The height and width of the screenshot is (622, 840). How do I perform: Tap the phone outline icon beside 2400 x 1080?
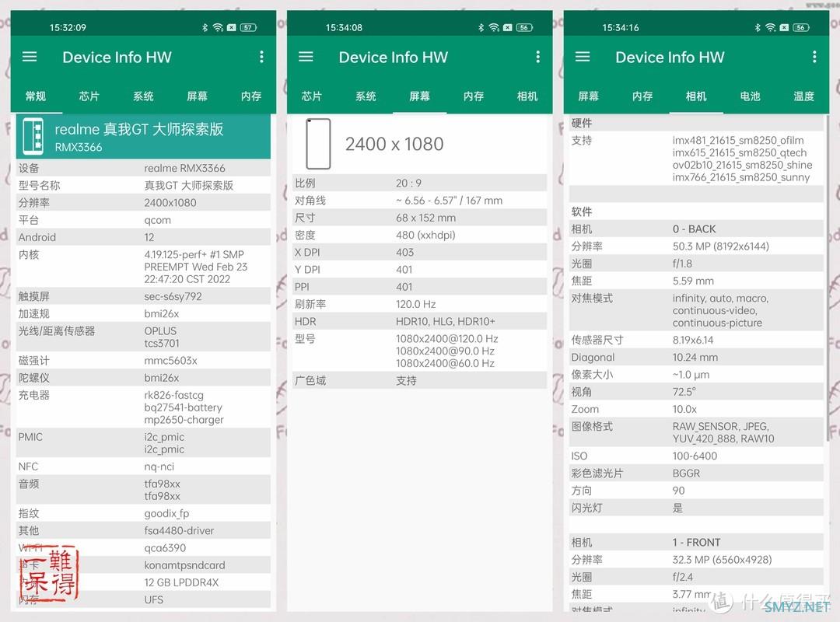pyautogui.click(x=318, y=144)
